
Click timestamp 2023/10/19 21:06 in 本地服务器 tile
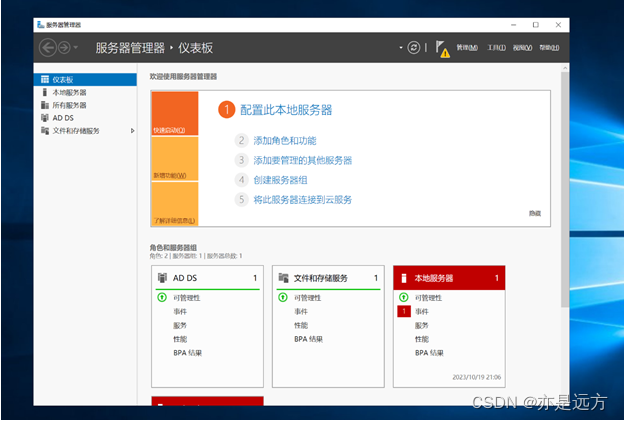(x=477, y=377)
